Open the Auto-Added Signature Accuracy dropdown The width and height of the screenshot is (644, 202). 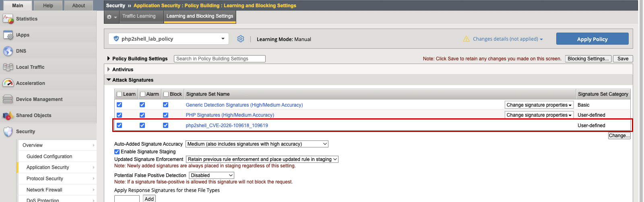point(257,144)
